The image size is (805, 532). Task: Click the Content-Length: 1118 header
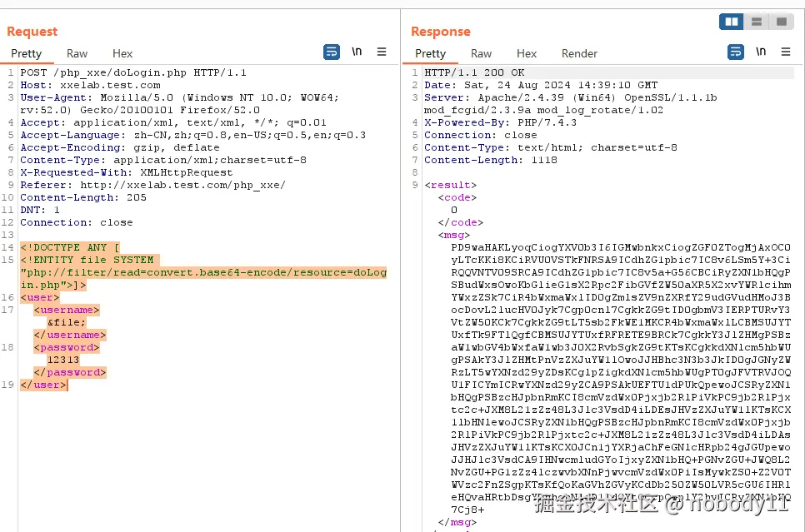point(490,160)
